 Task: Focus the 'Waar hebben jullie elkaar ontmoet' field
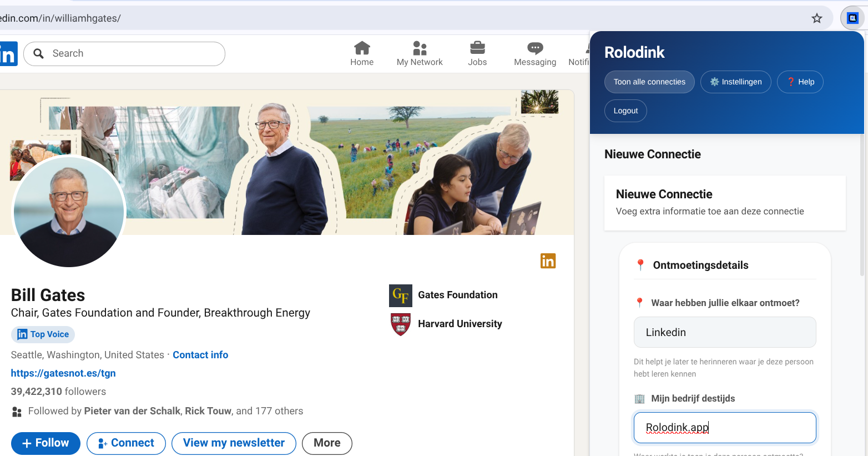(x=724, y=332)
